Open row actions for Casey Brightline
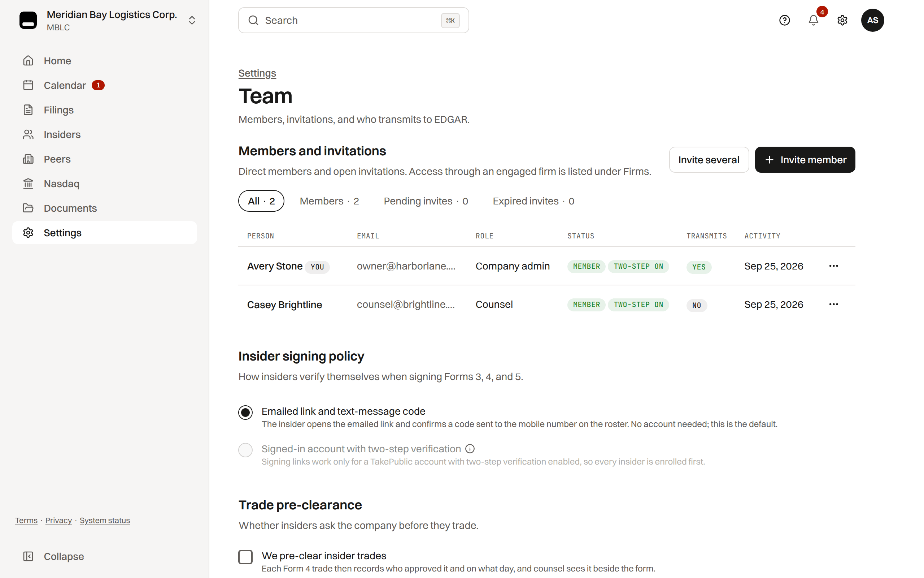The height and width of the screenshot is (578, 924). click(x=833, y=304)
